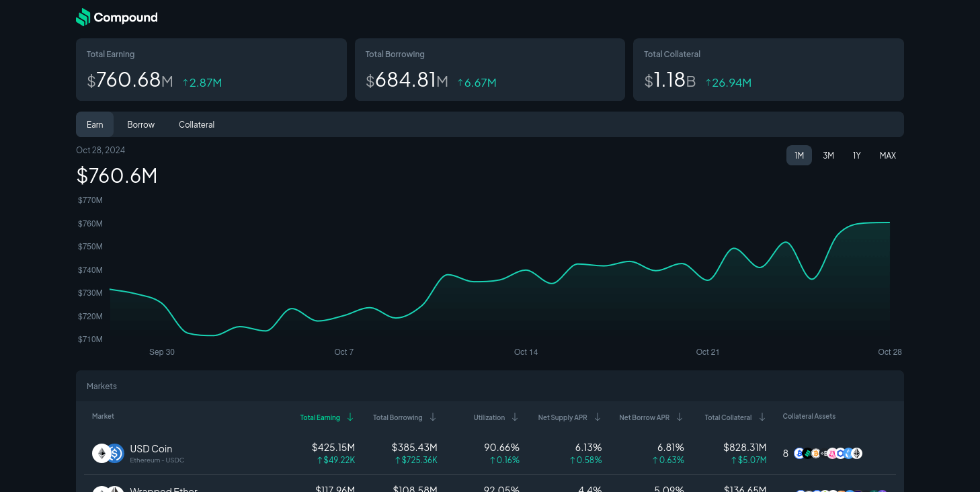Click the chart line endpoint at Oct 28
The height and width of the screenshot is (492, 980).
click(889, 222)
